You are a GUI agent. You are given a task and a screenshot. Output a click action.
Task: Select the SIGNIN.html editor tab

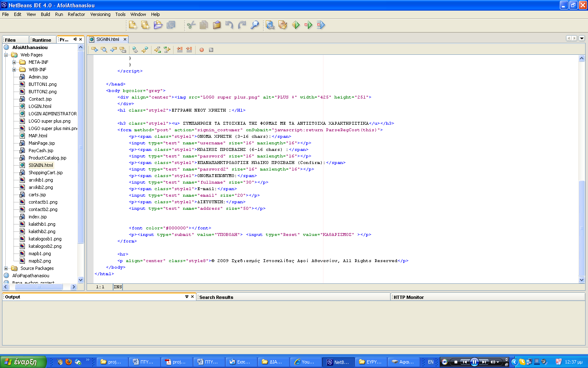[107, 39]
